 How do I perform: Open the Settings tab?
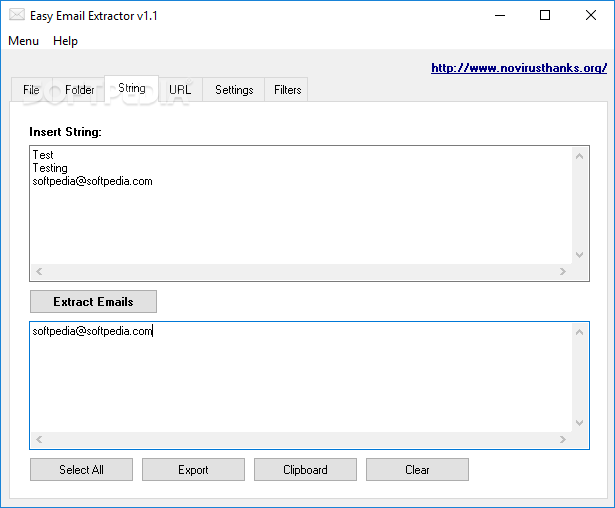point(234,90)
